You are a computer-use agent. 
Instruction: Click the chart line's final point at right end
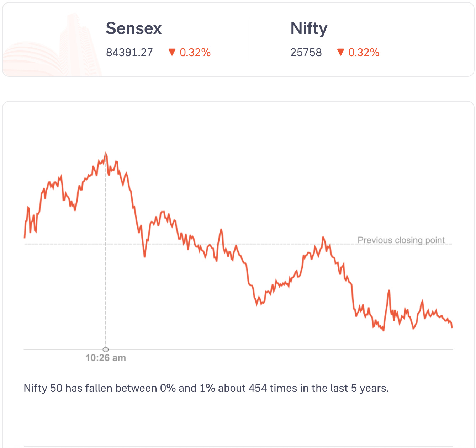(x=452, y=327)
